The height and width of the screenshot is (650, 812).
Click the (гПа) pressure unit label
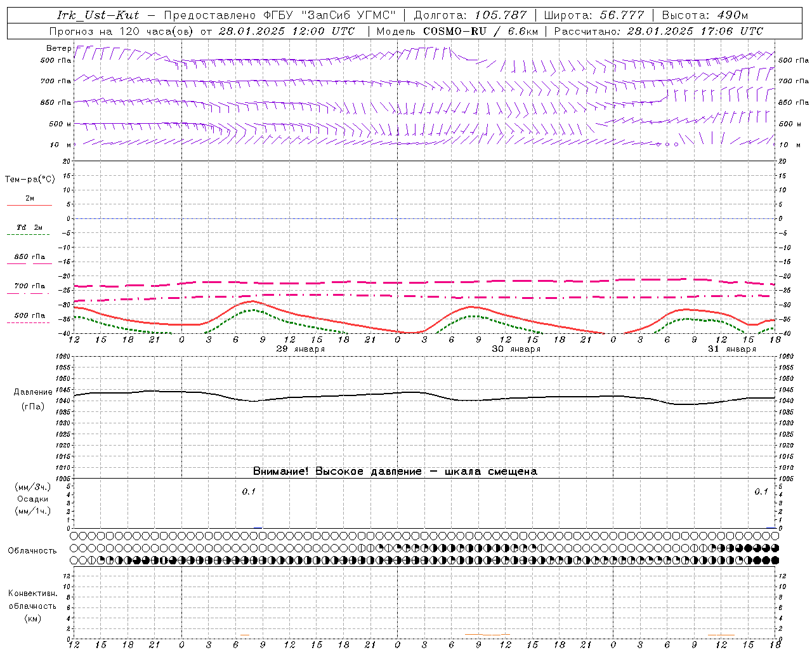point(33,406)
